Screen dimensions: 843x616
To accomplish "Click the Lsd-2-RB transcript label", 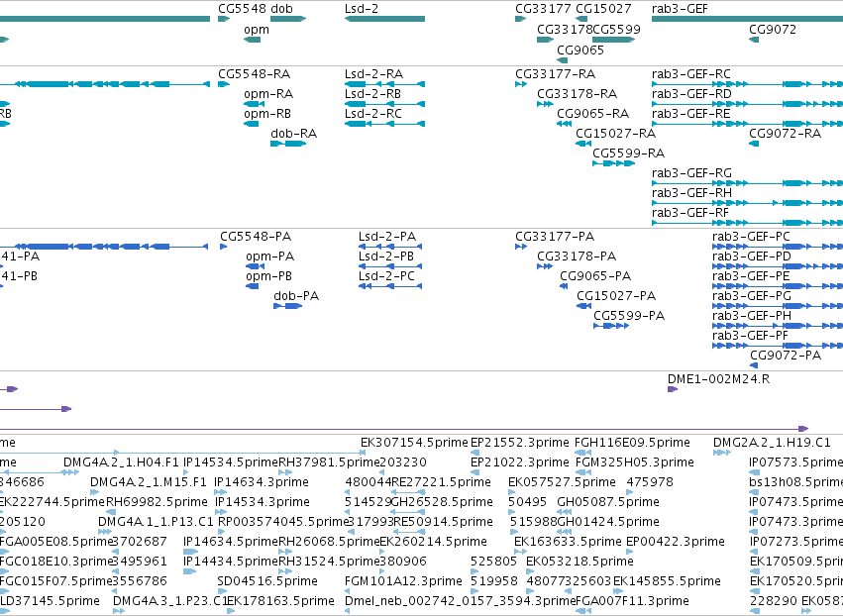I will (372, 93).
